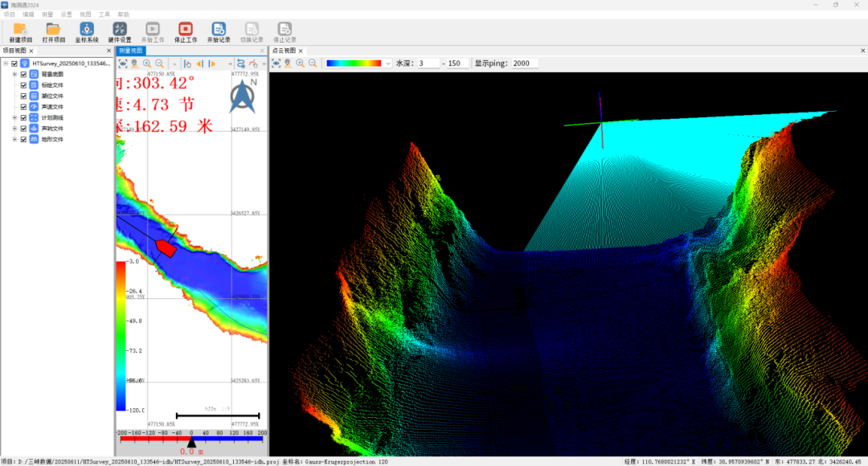Screen dimensions: 868x466
Task: Click 打开项目 open project button
Action: point(53,30)
